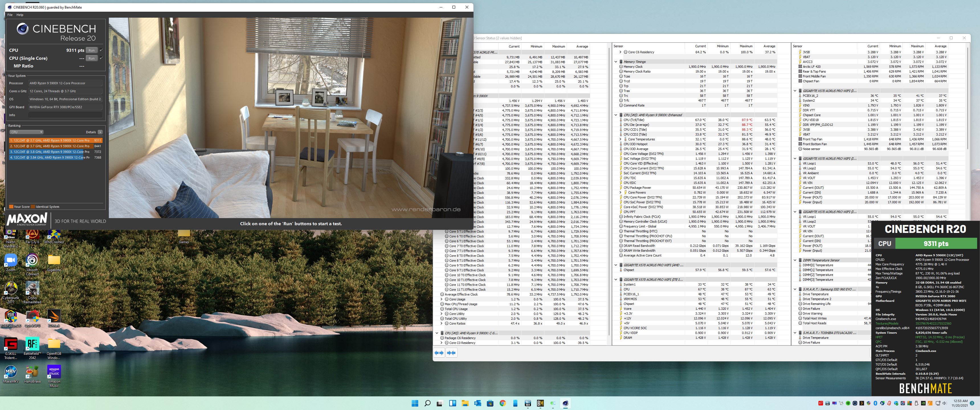The width and height of the screenshot is (980, 410).
Task: Collapse the Memory Timings sensor group
Action: 616,61
